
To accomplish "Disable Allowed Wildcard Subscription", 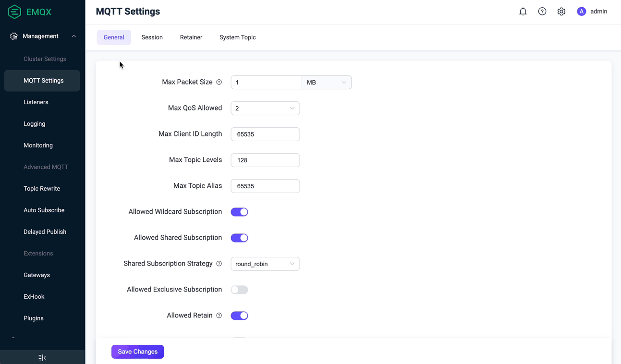I will [x=239, y=212].
